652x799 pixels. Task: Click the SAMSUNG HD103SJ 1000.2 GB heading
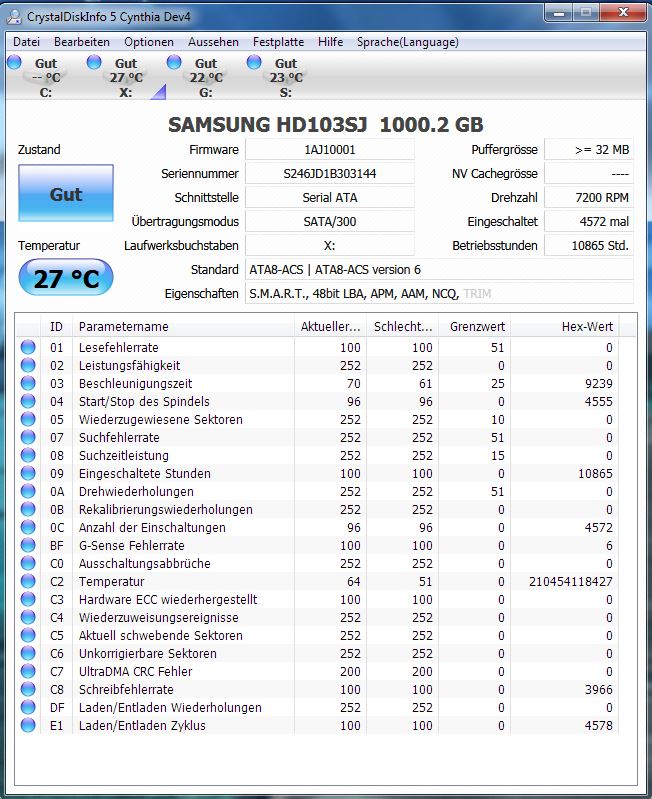click(x=325, y=124)
